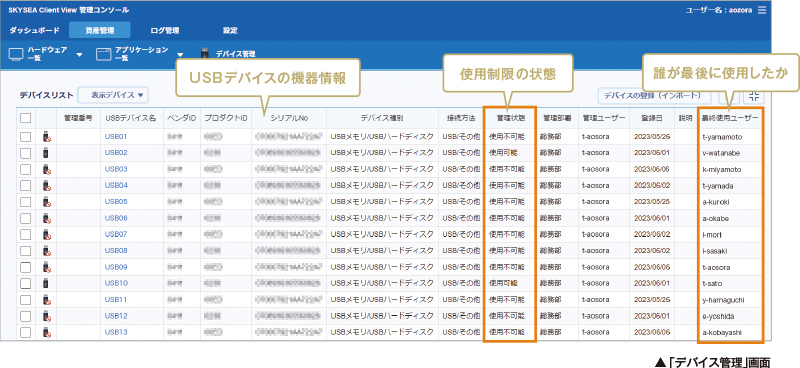Click last user t-yamamoto cell
Viewport: 800px width, 368px height.
722,137
